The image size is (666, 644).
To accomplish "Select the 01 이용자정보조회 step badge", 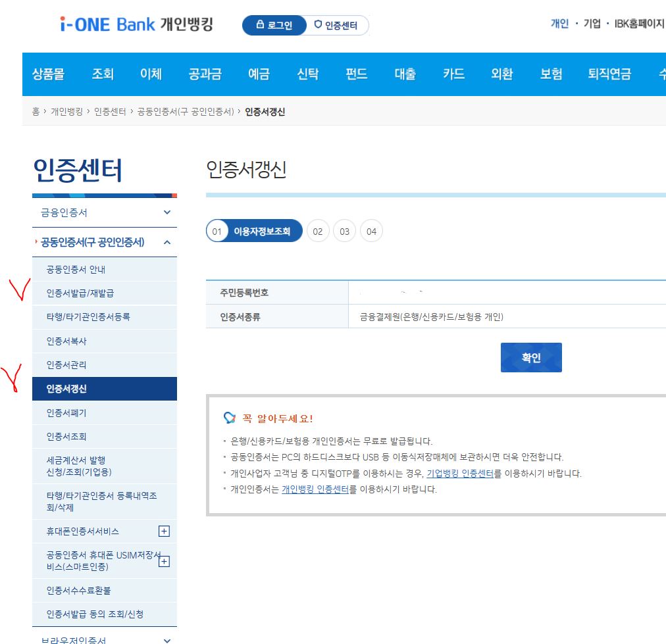I will (x=253, y=230).
